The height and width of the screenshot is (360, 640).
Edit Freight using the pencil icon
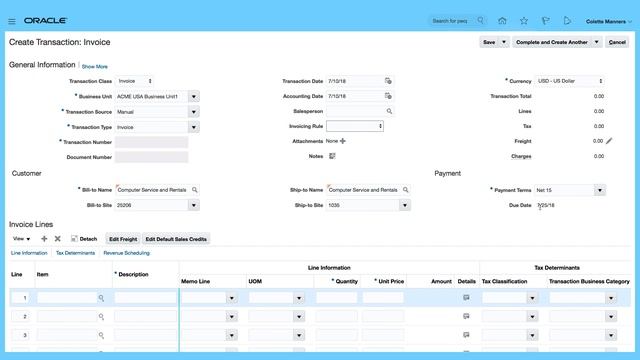pos(609,141)
